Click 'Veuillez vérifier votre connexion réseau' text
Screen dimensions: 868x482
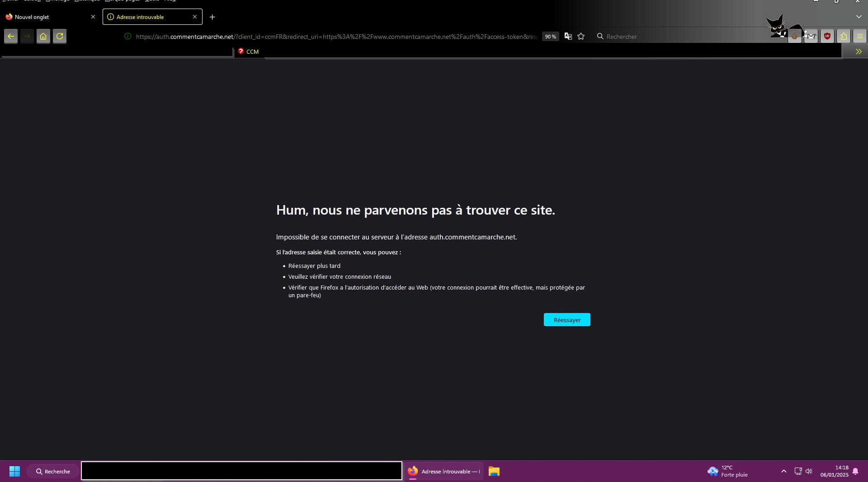pyautogui.click(x=340, y=276)
